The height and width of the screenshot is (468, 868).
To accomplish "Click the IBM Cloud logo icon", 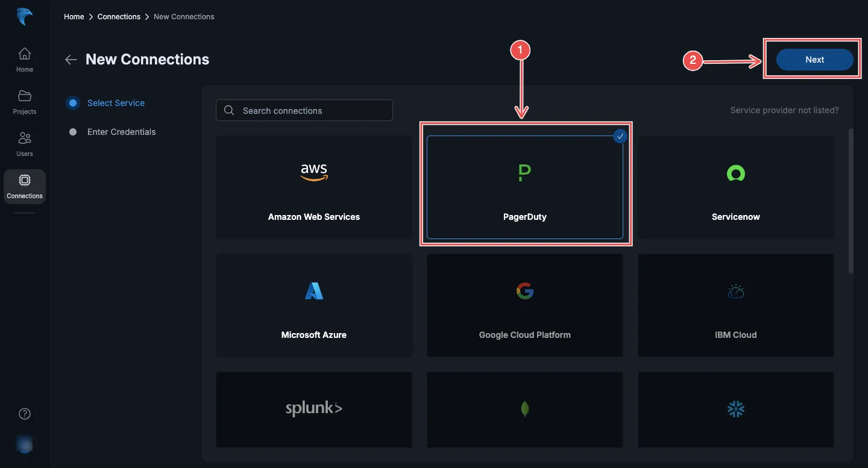I will click(x=736, y=292).
